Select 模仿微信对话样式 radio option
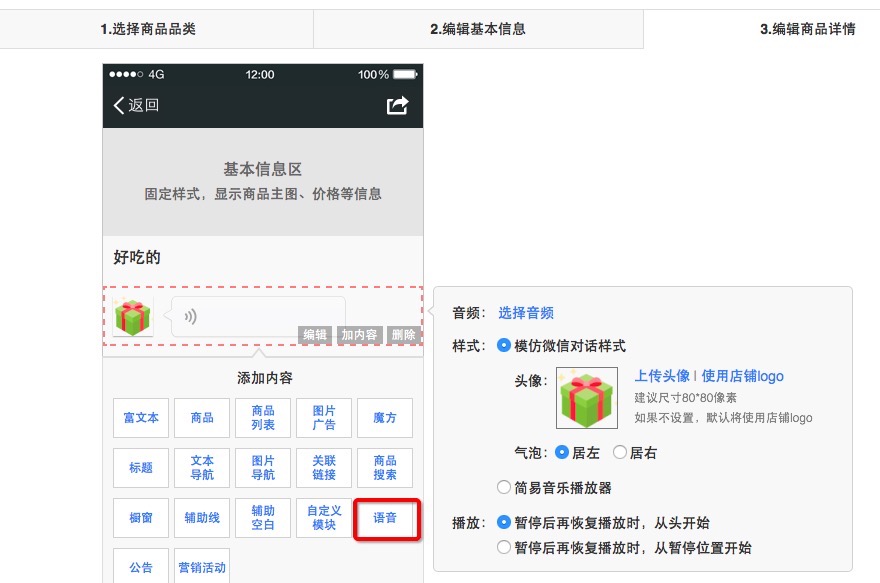This screenshot has height=583, width=880. [x=504, y=346]
